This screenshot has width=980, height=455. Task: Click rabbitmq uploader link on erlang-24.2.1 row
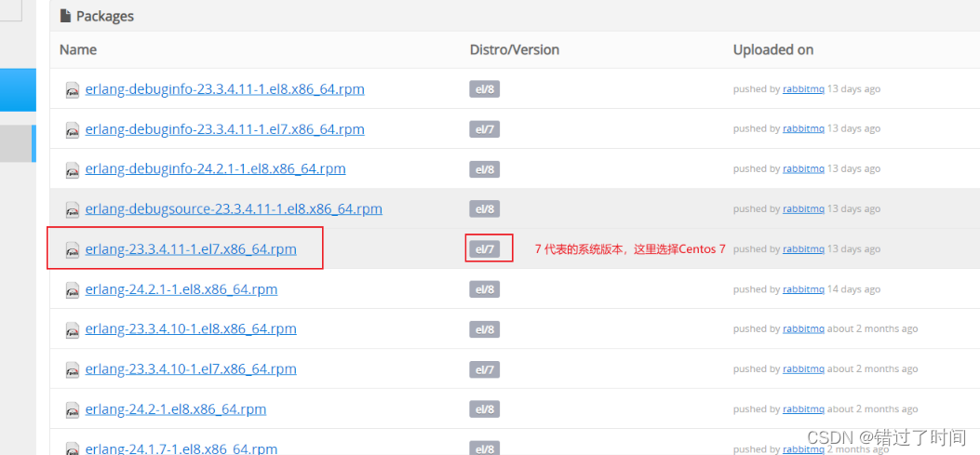click(803, 289)
